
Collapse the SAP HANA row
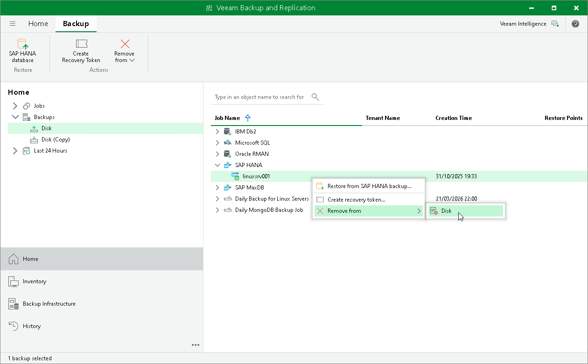[x=217, y=165]
